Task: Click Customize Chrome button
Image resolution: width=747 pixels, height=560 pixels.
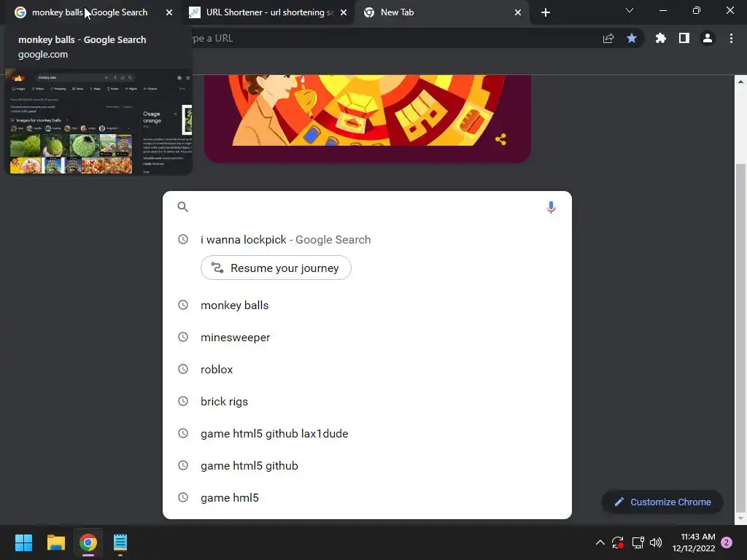Action: tap(662, 502)
